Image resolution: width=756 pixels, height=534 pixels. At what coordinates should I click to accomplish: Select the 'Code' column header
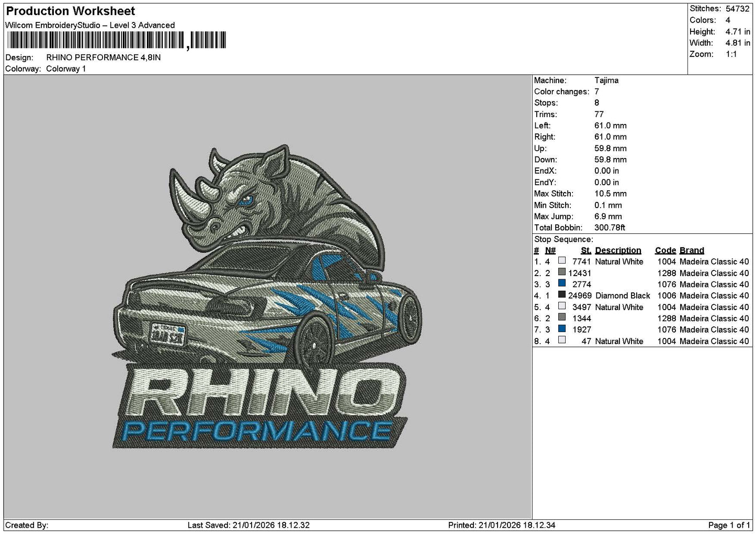(x=665, y=251)
